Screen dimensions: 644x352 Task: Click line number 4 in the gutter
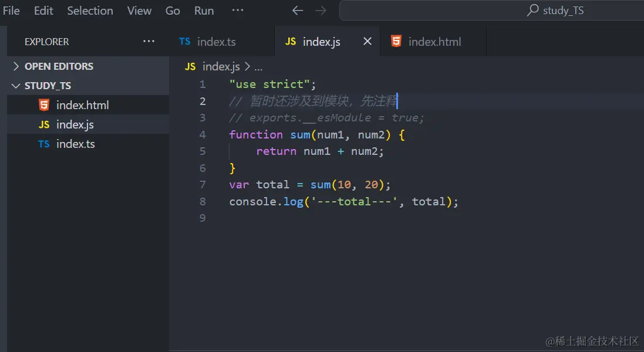point(203,134)
